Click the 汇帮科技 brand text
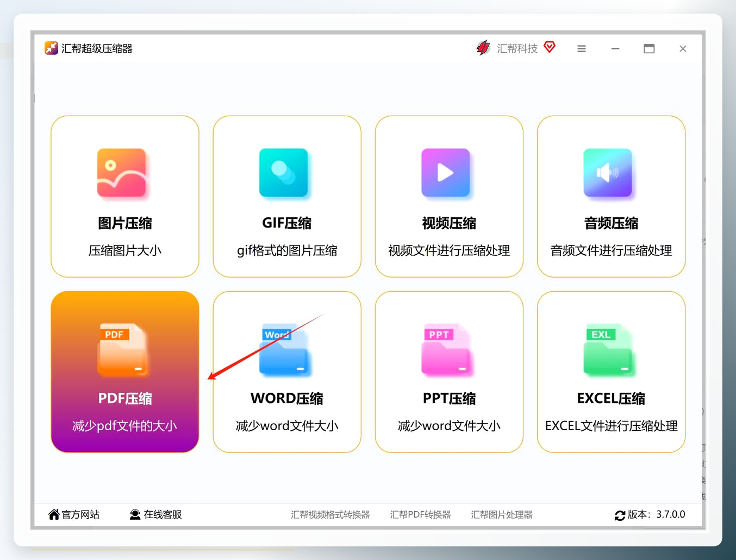This screenshot has height=560, width=736. point(517,48)
